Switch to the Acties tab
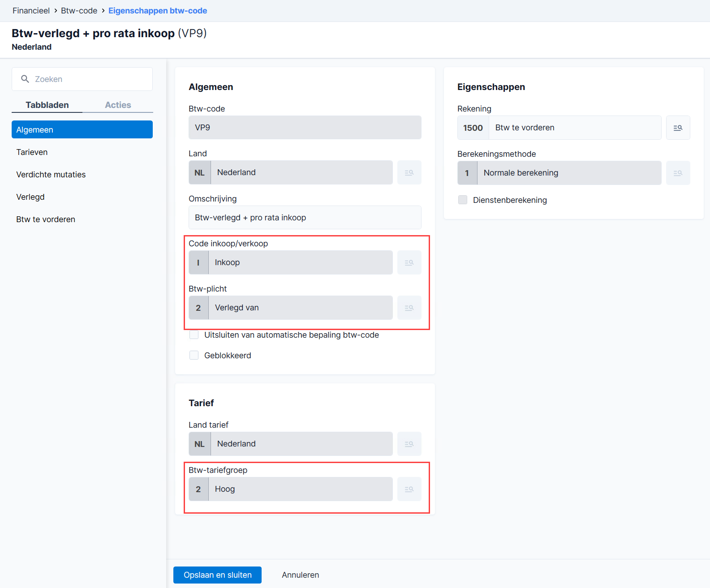This screenshot has width=710, height=588. [x=118, y=105]
